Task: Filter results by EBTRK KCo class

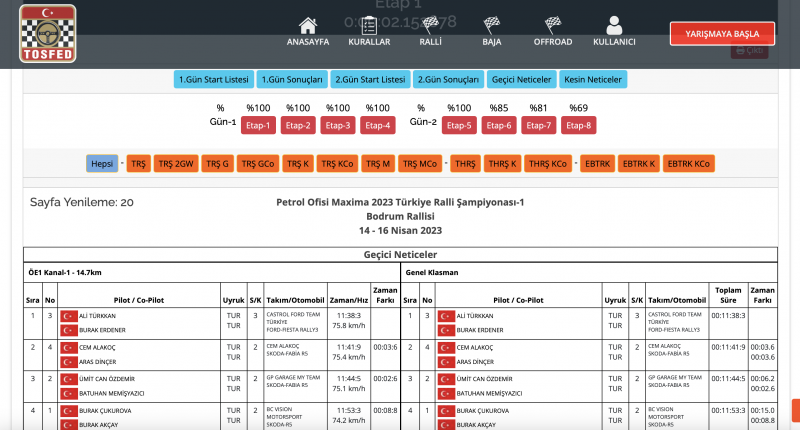Action: 689,164
